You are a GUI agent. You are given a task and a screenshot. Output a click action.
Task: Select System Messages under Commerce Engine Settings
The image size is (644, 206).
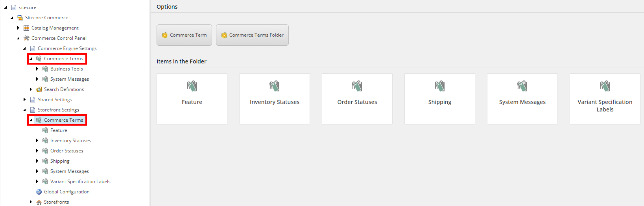coord(70,79)
